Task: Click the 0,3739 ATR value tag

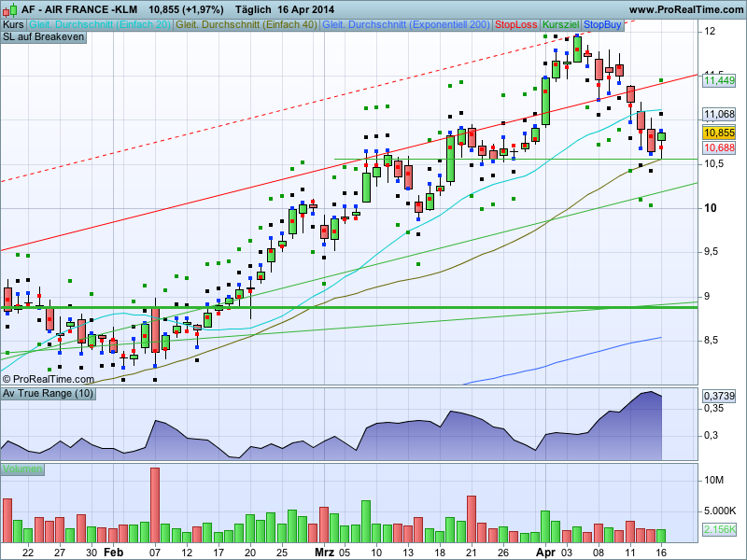Action: (719, 396)
